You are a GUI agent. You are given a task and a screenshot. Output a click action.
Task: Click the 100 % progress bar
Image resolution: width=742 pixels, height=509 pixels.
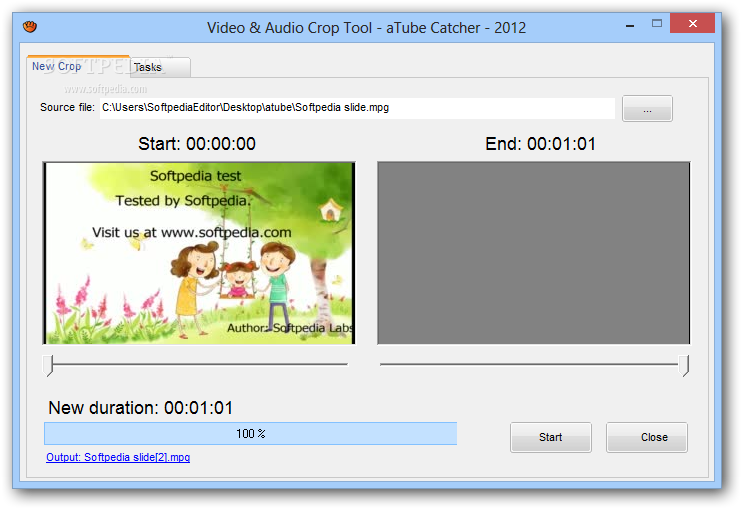(250, 433)
